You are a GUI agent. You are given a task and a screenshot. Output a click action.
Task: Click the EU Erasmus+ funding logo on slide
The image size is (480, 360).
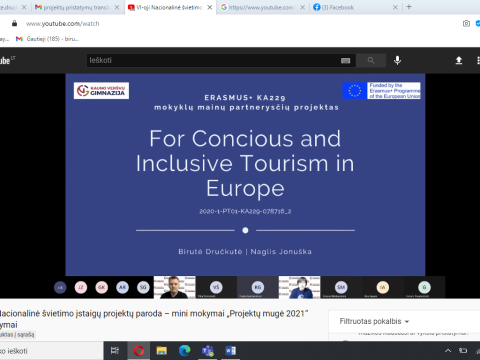pos(382,91)
